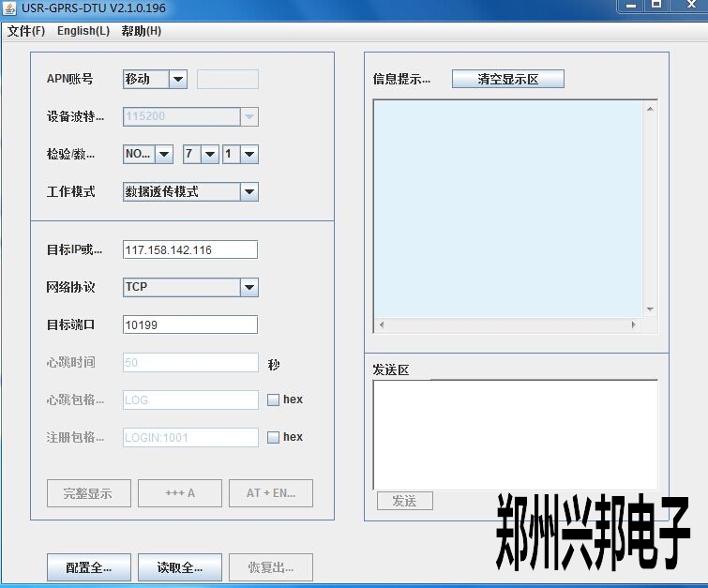This screenshot has width=708, height=588.
Task: Expand the data bits dropdown showing 7
Action: point(209,155)
